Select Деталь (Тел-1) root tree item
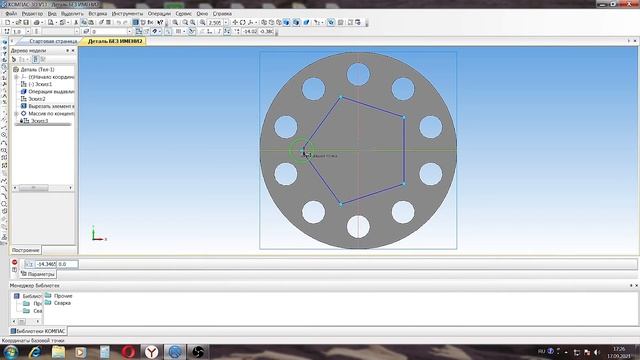This screenshot has width=640, height=360. point(34,69)
